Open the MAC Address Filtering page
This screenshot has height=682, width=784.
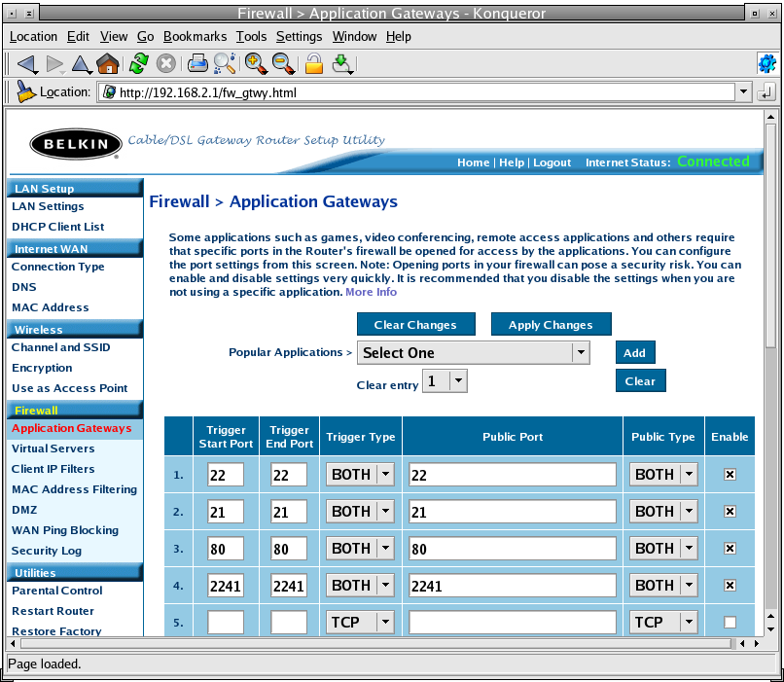coord(74,489)
